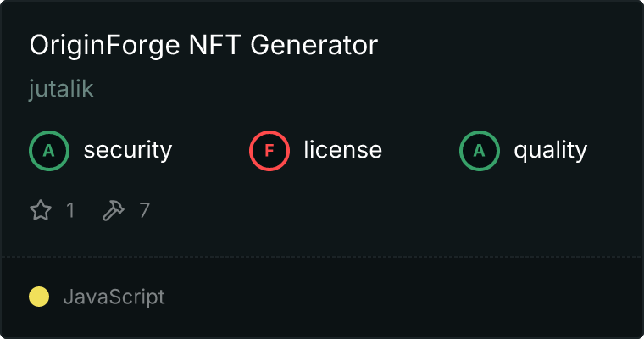Click the star icon
The height and width of the screenshot is (339, 644).
[x=41, y=210]
